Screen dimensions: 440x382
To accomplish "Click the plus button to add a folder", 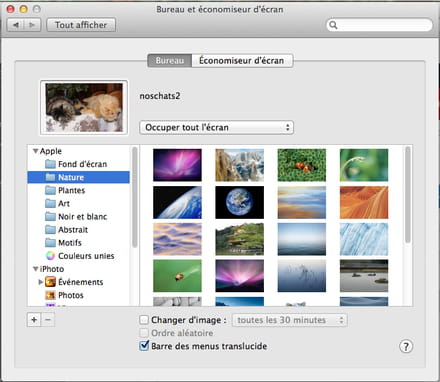I will (x=34, y=320).
